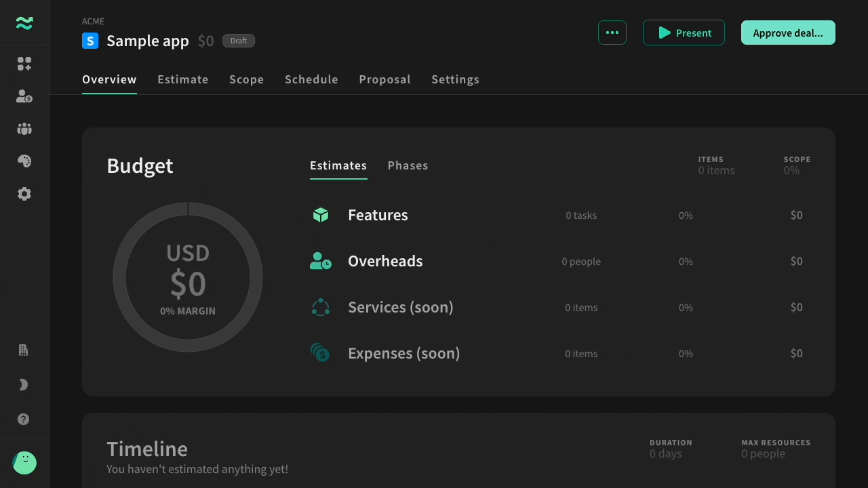Go to the Settings tab

455,79
